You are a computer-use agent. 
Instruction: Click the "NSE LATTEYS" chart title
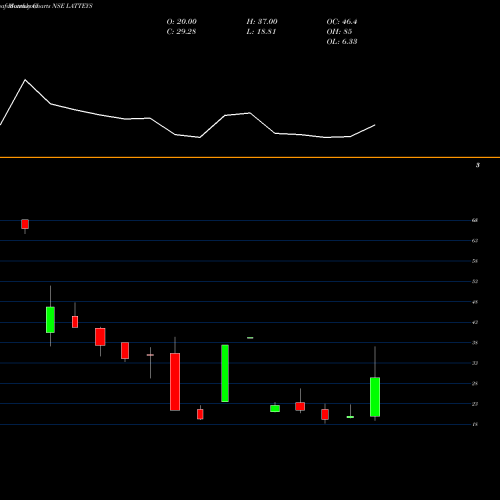72,6
